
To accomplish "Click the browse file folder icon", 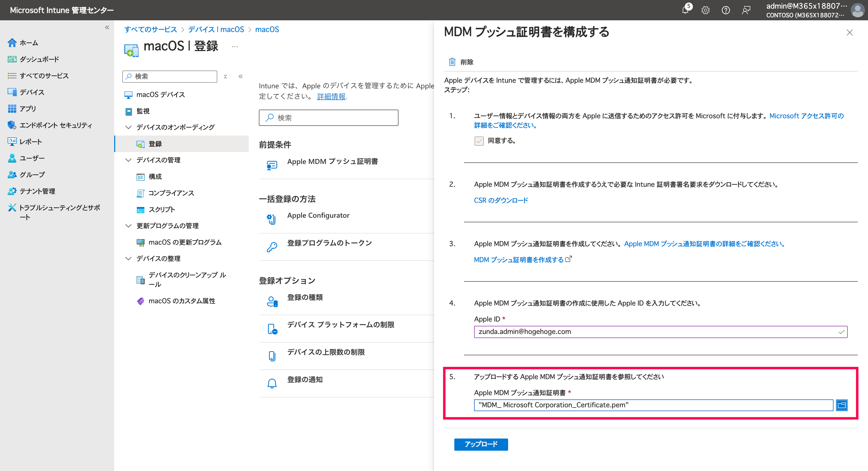I will [841, 405].
